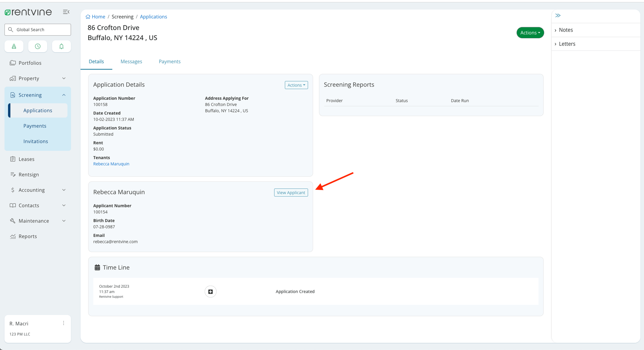644x350 pixels.
Task: Open the clock history icon
Action: (x=38, y=46)
